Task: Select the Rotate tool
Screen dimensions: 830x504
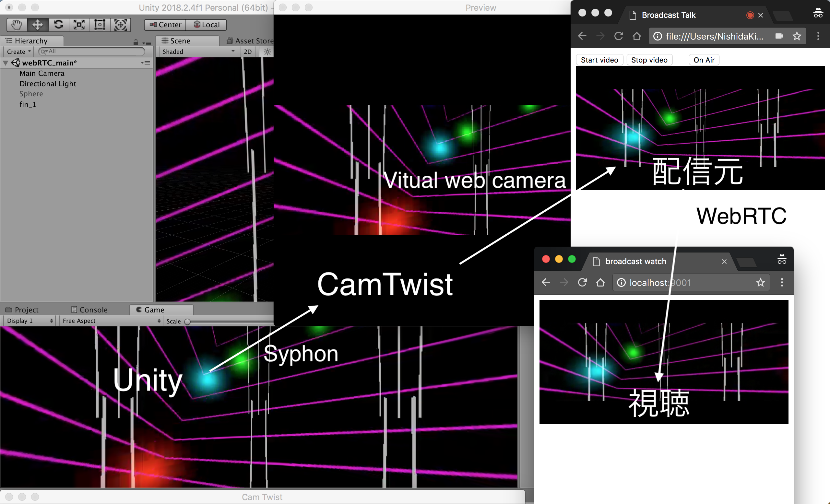Action: 58,25
